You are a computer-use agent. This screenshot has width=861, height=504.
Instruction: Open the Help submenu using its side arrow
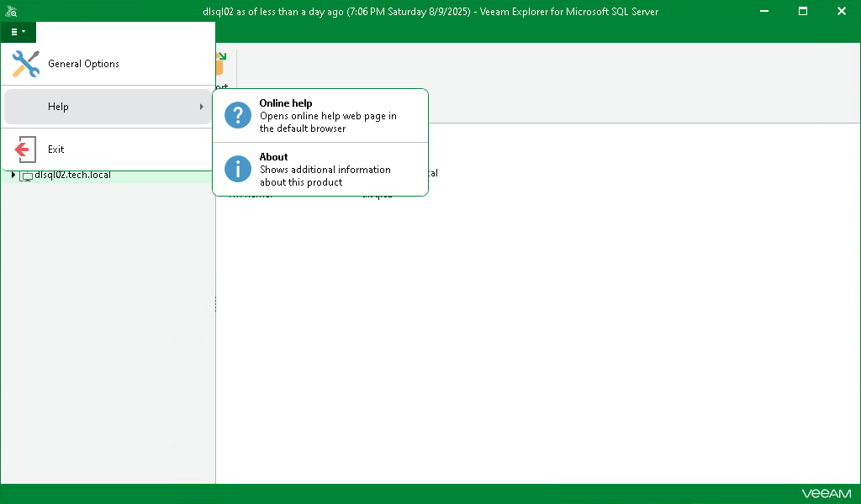click(x=202, y=107)
